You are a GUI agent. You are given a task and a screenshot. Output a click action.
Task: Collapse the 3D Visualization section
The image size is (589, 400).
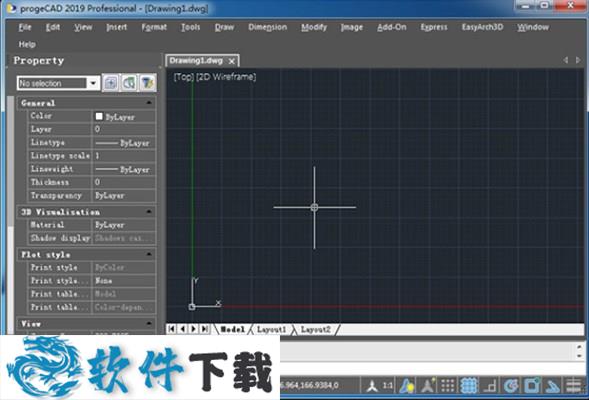click(x=149, y=212)
